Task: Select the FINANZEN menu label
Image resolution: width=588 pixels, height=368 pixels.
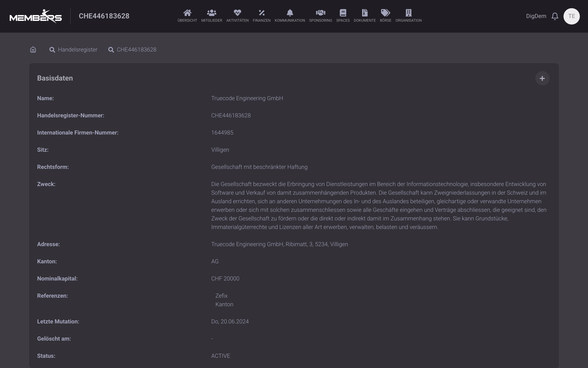Action: pyautogui.click(x=262, y=20)
